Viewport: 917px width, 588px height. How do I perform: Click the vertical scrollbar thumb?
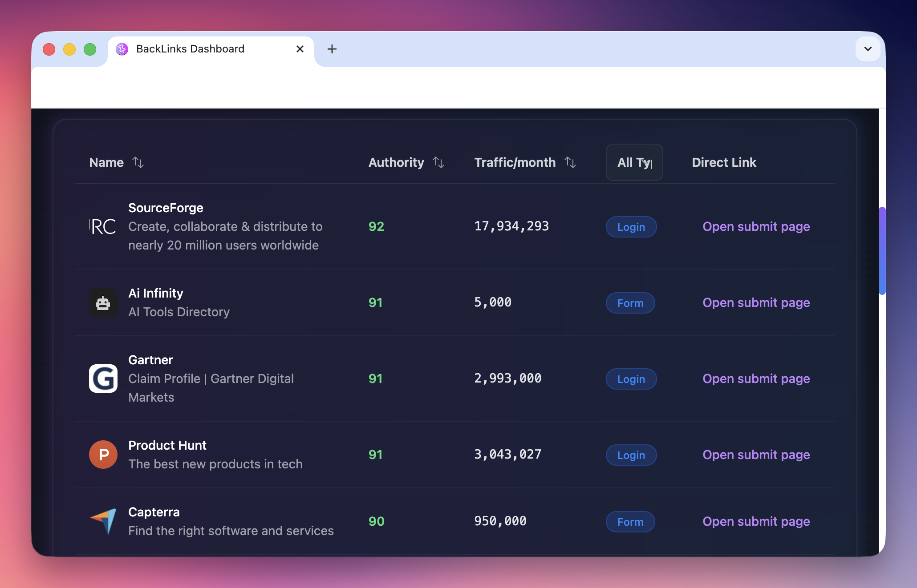pos(882,250)
